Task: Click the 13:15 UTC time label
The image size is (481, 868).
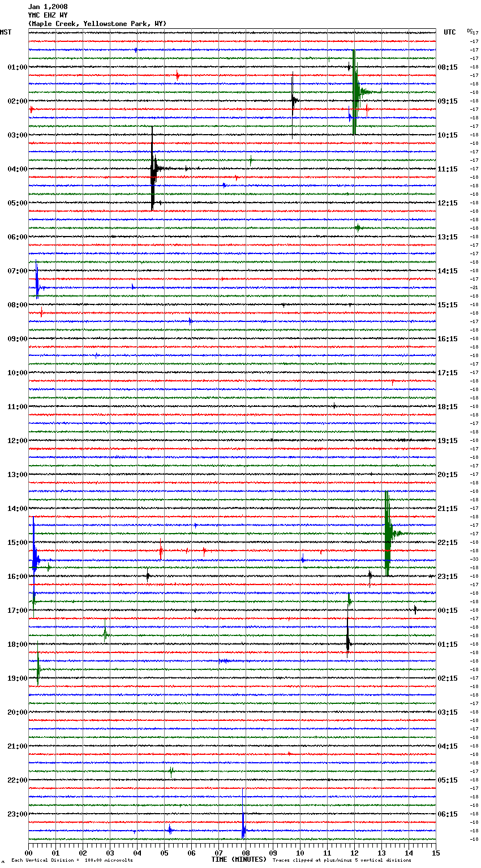Action: coord(448,237)
